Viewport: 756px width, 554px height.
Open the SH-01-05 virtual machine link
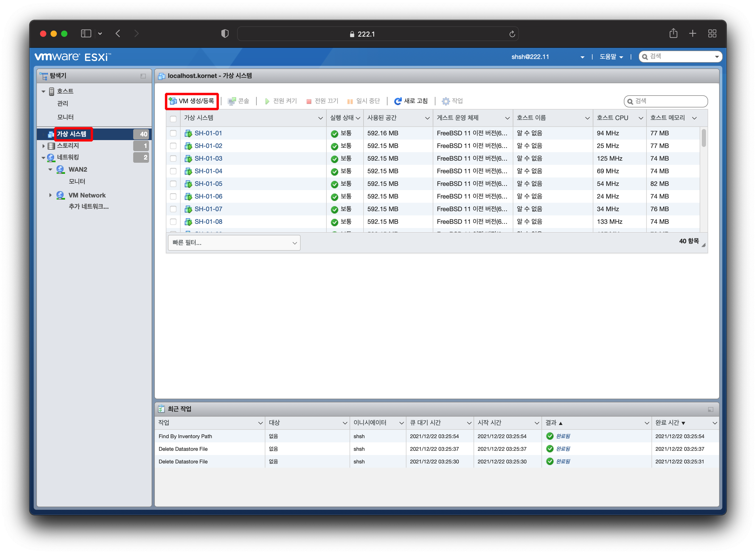[208, 184]
